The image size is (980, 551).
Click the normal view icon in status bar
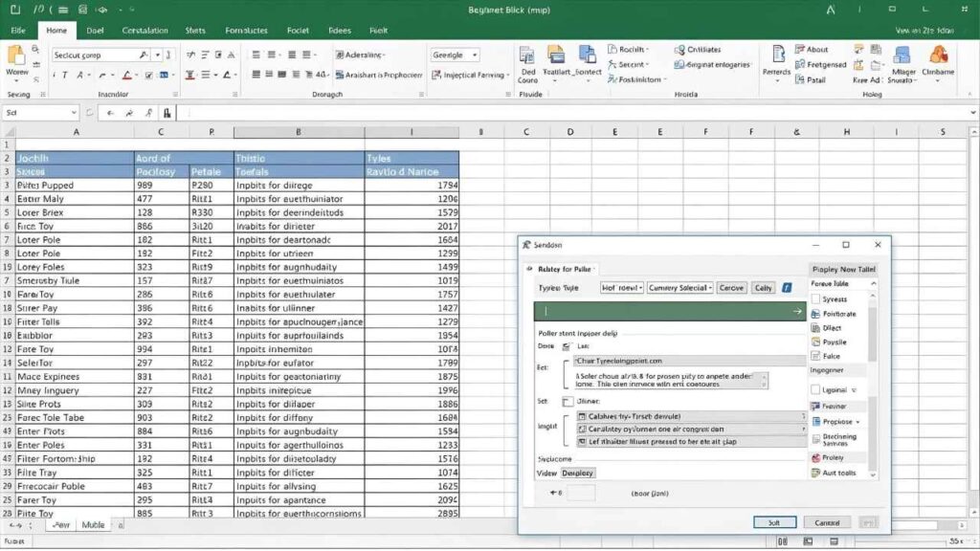coord(782,541)
